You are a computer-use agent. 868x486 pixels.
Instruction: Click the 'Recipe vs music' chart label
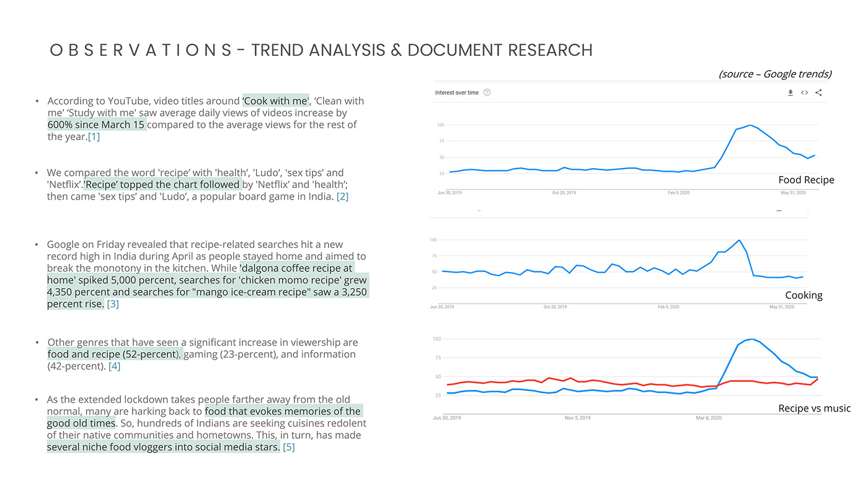[x=814, y=409]
